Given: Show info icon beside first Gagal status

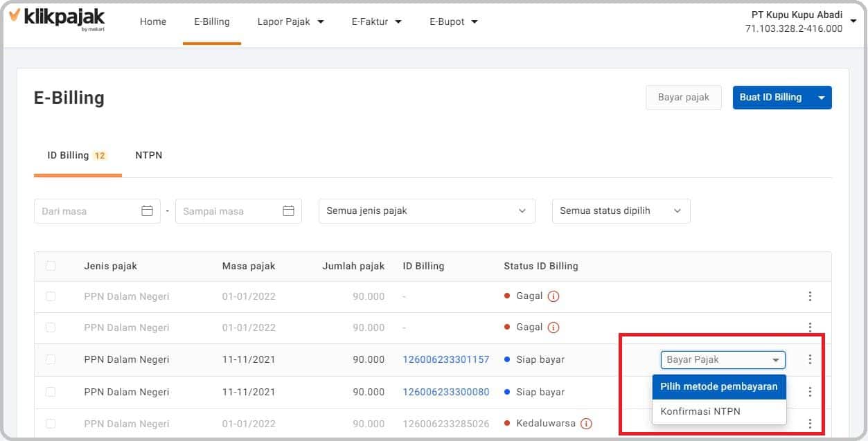Looking at the screenshot, I should point(553,296).
